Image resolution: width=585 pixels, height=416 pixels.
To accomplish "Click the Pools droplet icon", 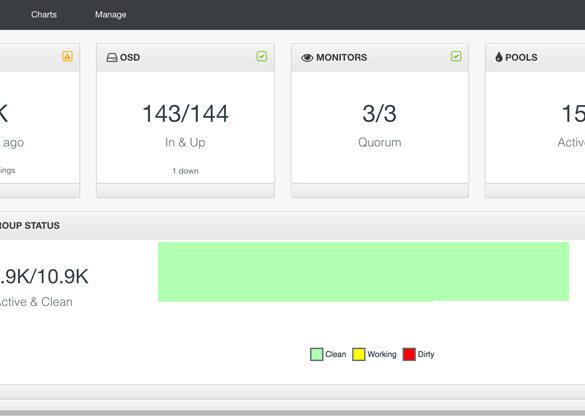I will [499, 57].
